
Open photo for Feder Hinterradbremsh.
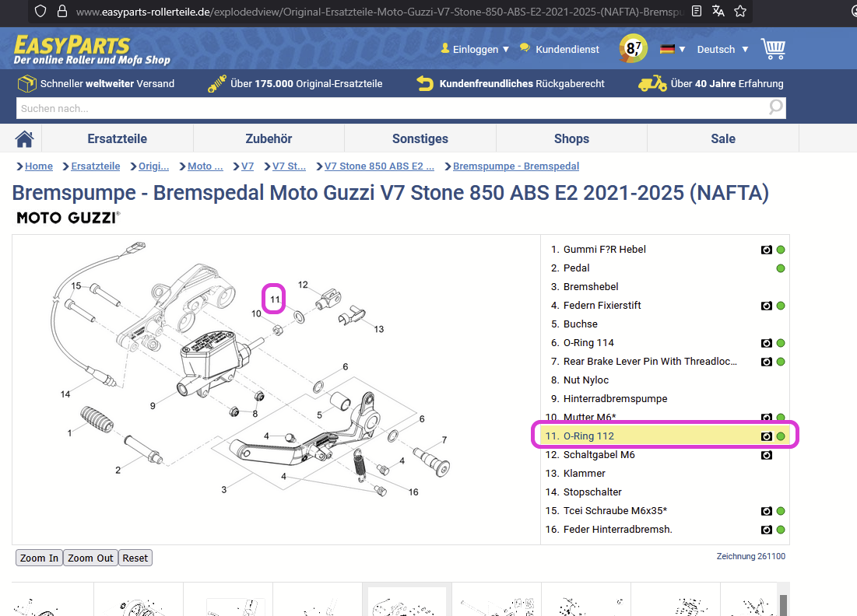pyautogui.click(x=766, y=530)
